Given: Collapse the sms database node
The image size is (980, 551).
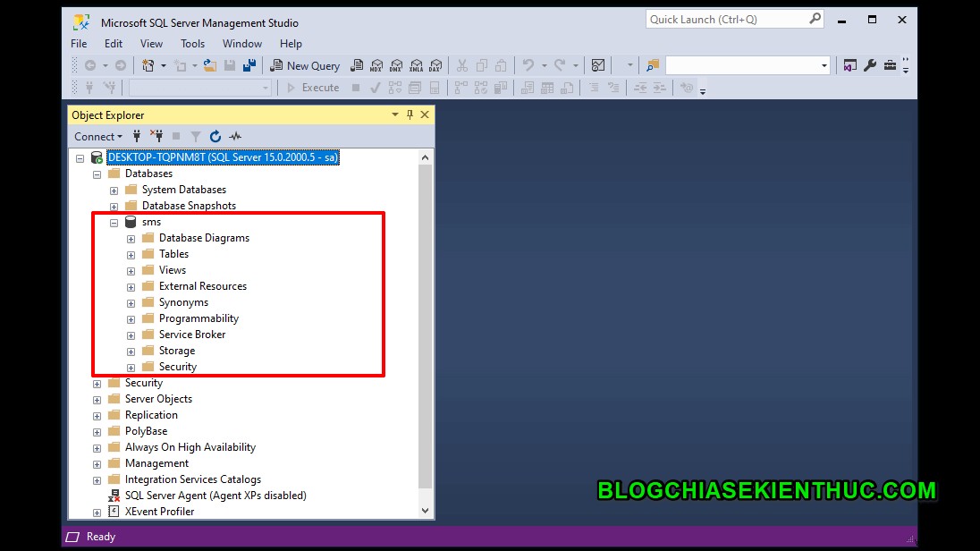Looking at the screenshot, I should (114, 223).
